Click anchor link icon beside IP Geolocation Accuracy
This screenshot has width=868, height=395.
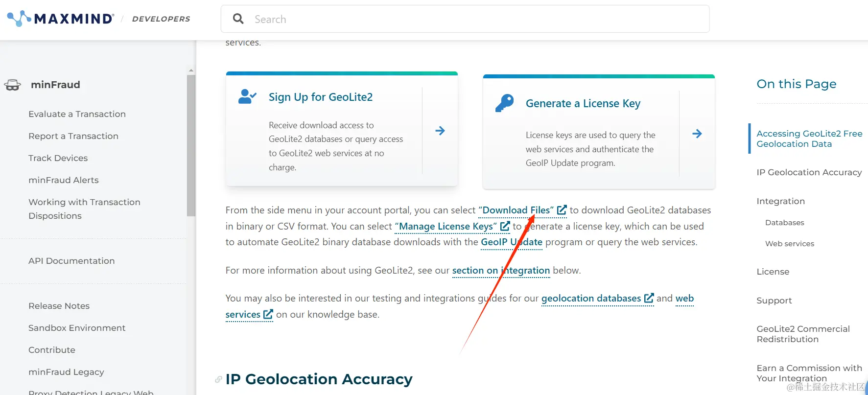click(218, 379)
